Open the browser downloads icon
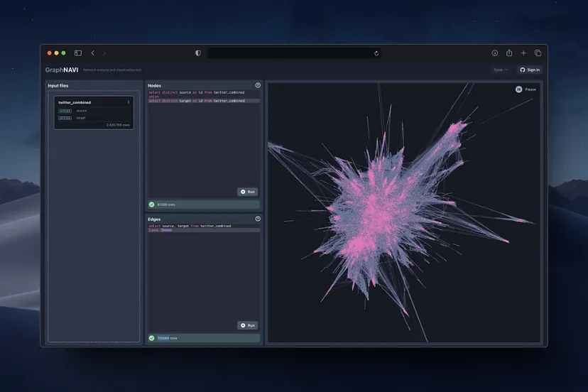The width and height of the screenshot is (588, 392). (x=495, y=53)
